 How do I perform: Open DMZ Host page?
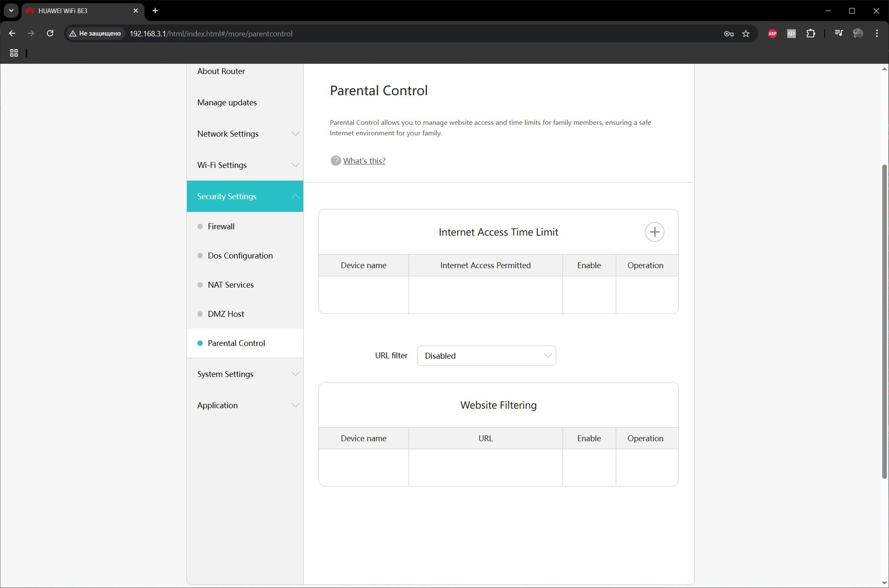pyautogui.click(x=226, y=314)
